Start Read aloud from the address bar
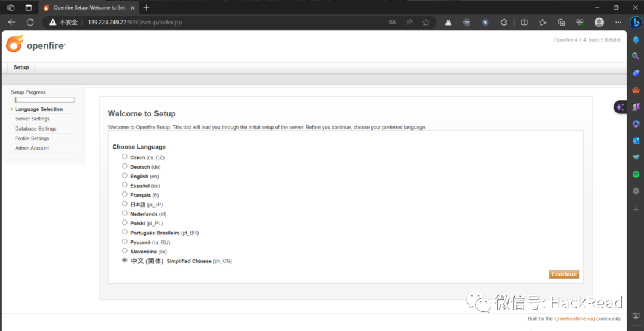The image size is (644, 331). click(x=409, y=22)
